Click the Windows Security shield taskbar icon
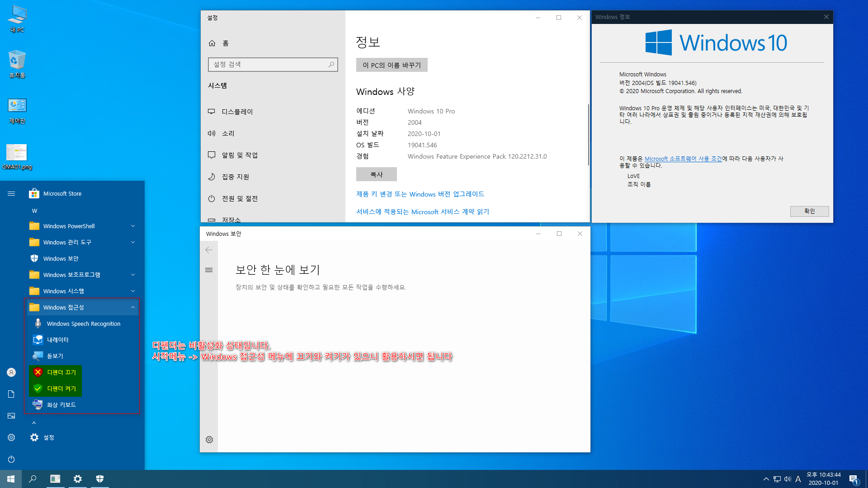Viewport: 868px width, 488px height. point(100,479)
